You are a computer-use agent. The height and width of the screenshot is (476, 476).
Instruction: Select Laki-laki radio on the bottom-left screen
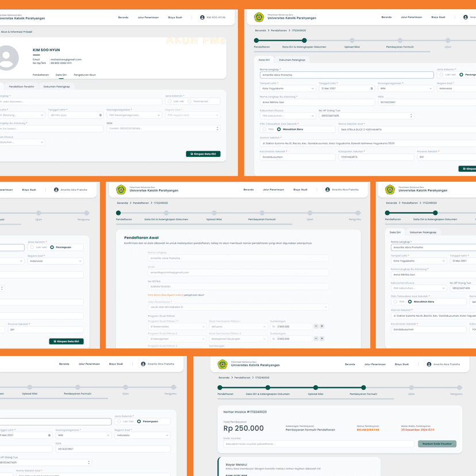point(119,421)
